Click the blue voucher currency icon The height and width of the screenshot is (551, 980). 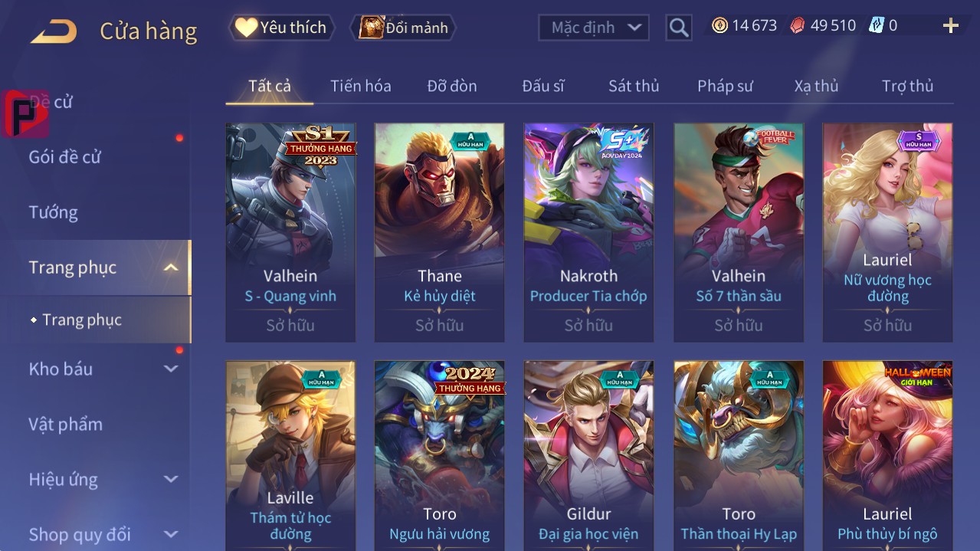[876, 25]
